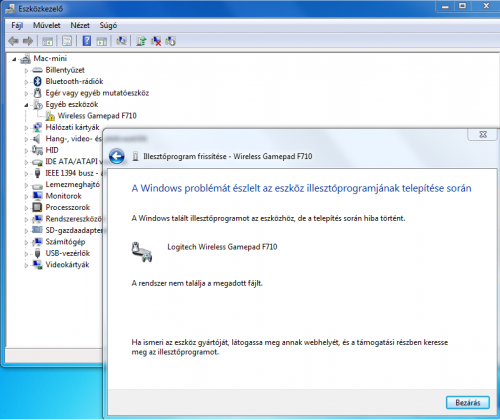Click the Update driver software toolbar icon
This screenshot has height=420, width=500.
[x=141, y=41]
